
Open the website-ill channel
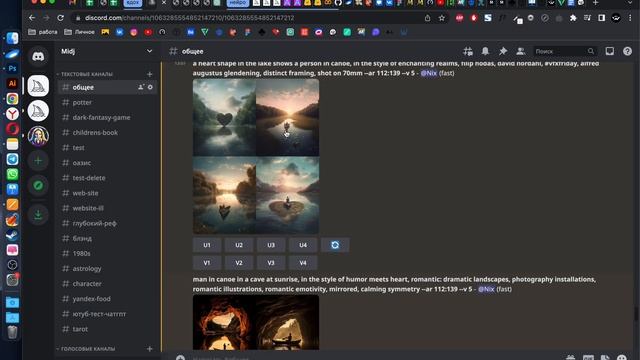(x=108, y=208)
